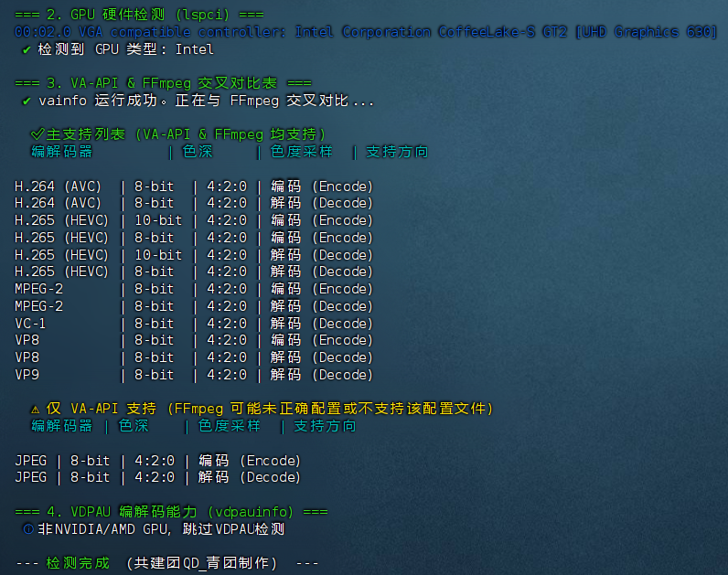Click the MPEG-2 Encode row
This screenshot has width=728, height=575.
point(194,289)
